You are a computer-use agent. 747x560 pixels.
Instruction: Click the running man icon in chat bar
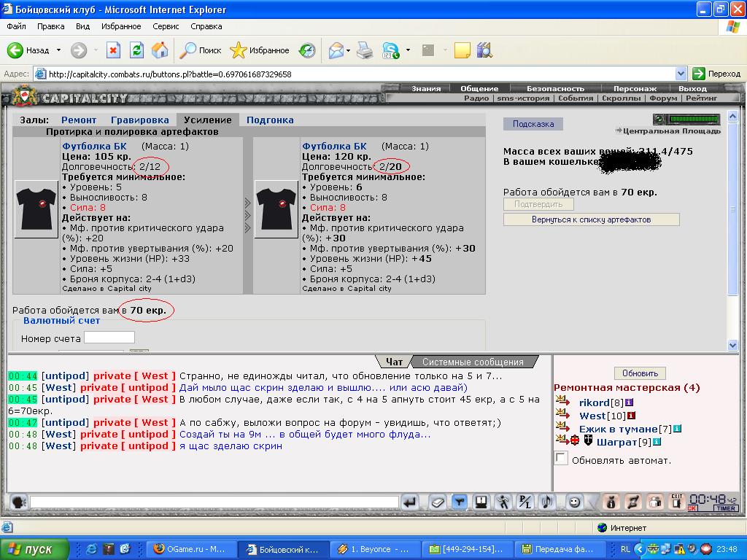click(503, 502)
